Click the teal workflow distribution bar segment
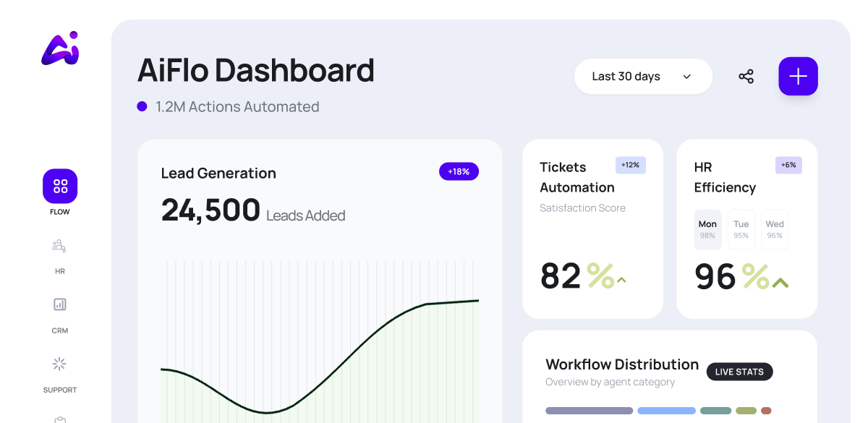The width and height of the screenshot is (868, 423). pyautogui.click(x=715, y=411)
